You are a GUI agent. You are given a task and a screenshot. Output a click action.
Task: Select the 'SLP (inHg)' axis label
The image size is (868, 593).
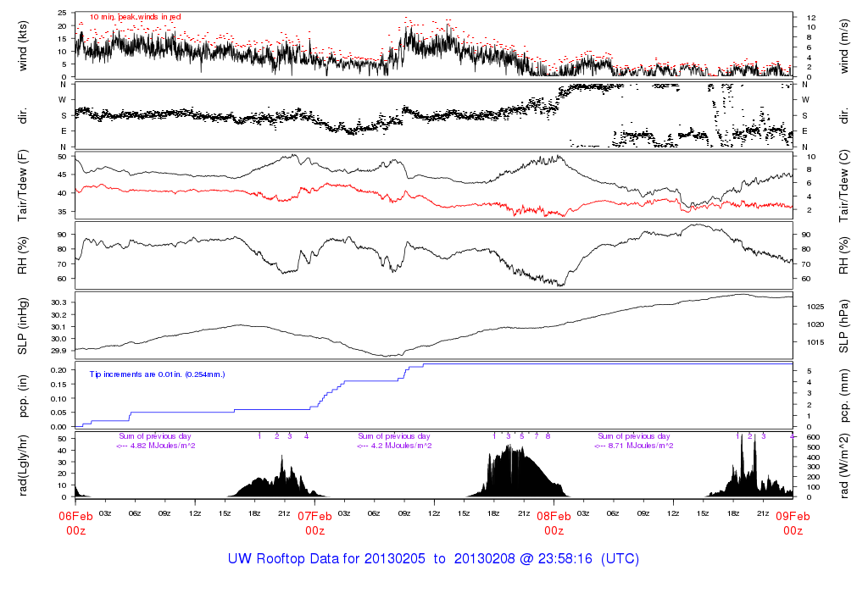23,326
